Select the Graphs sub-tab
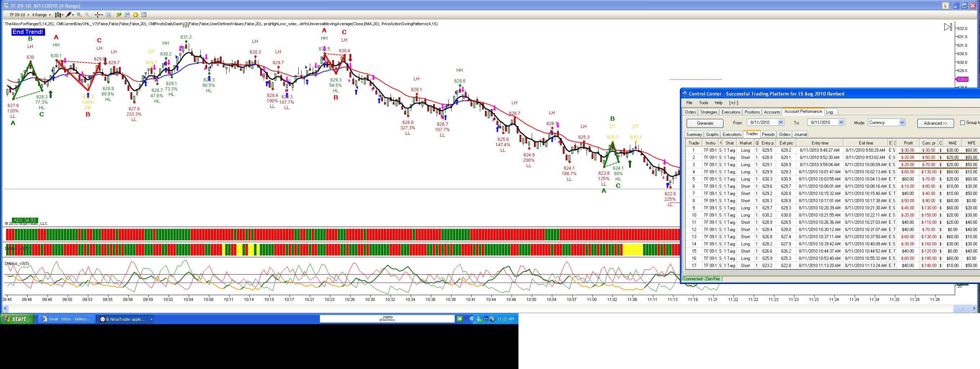The height and width of the screenshot is (369, 980). pos(712,134)
